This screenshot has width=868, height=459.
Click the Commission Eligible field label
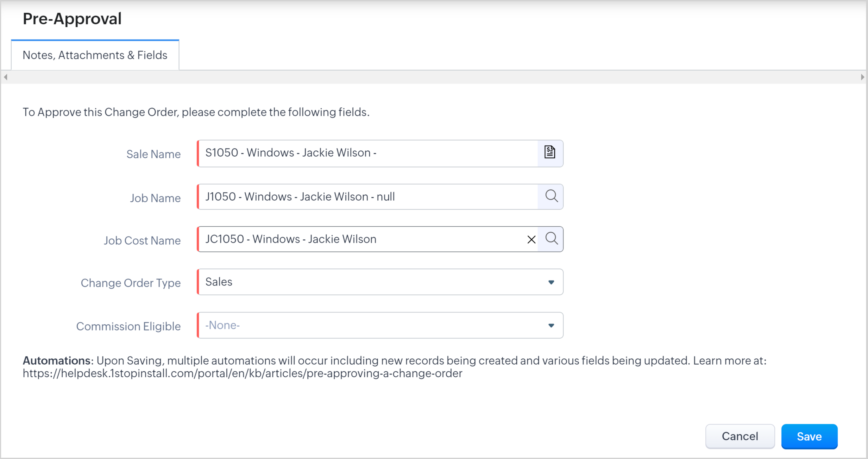click(128, 326)
